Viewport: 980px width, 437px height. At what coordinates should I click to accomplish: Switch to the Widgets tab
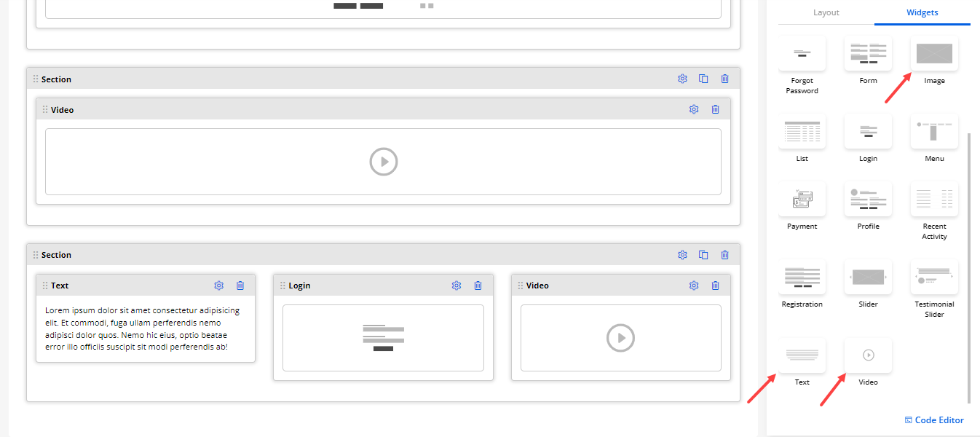(x=922, y=12)
